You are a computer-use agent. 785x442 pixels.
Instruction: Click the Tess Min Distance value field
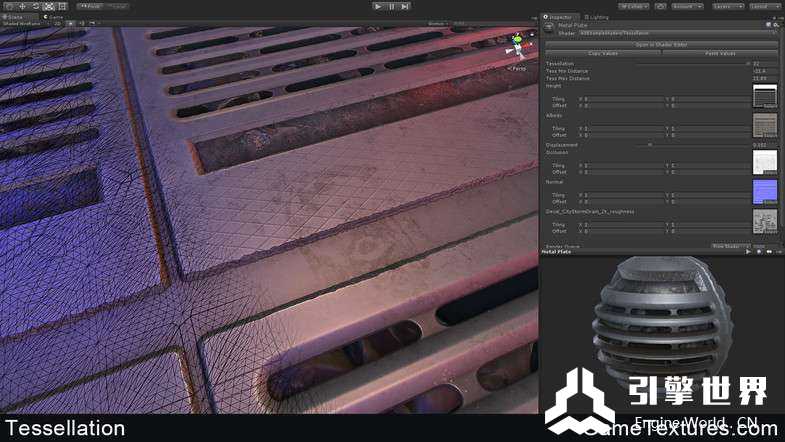pos(764,71)
